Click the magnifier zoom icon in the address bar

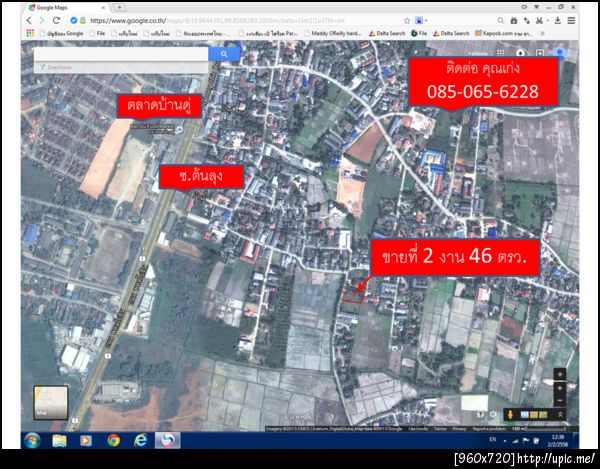(x=501, y=21)
